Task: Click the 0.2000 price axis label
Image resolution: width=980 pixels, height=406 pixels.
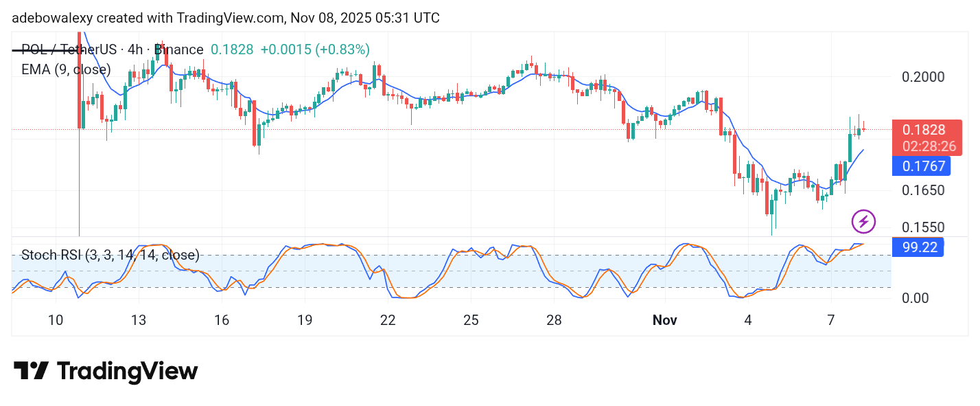Action: [x=924, y=76]
